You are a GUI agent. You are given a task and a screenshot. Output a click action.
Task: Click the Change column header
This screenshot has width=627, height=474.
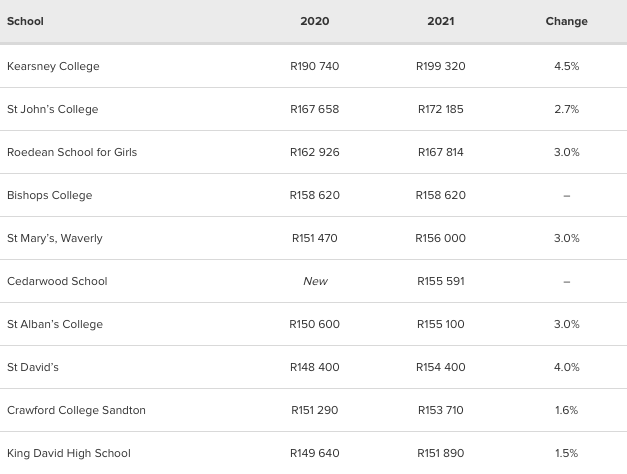tap(567, 21)
